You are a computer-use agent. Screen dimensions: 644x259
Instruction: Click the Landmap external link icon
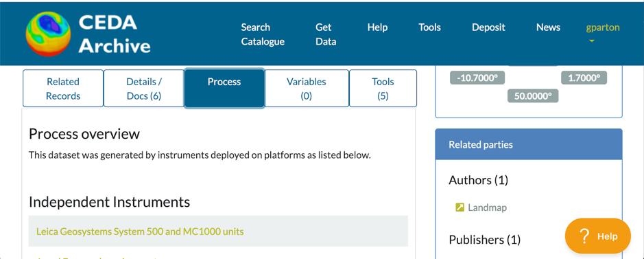460,207
